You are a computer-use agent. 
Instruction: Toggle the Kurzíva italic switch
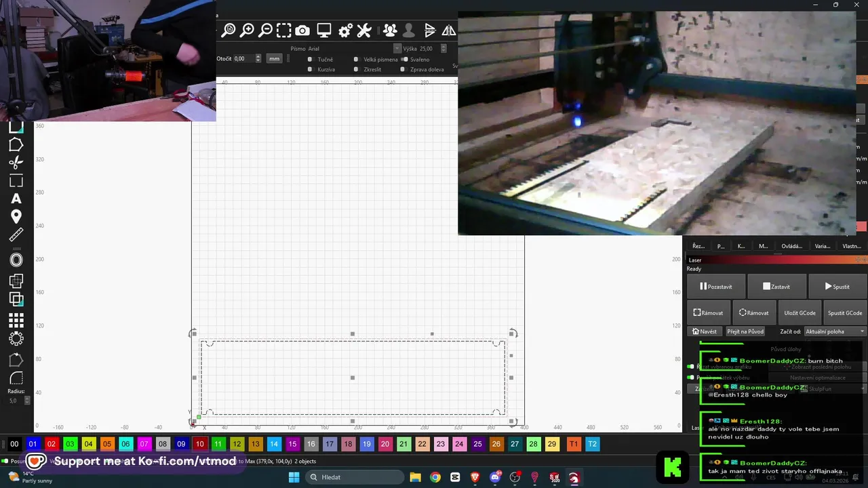[310, 69]
